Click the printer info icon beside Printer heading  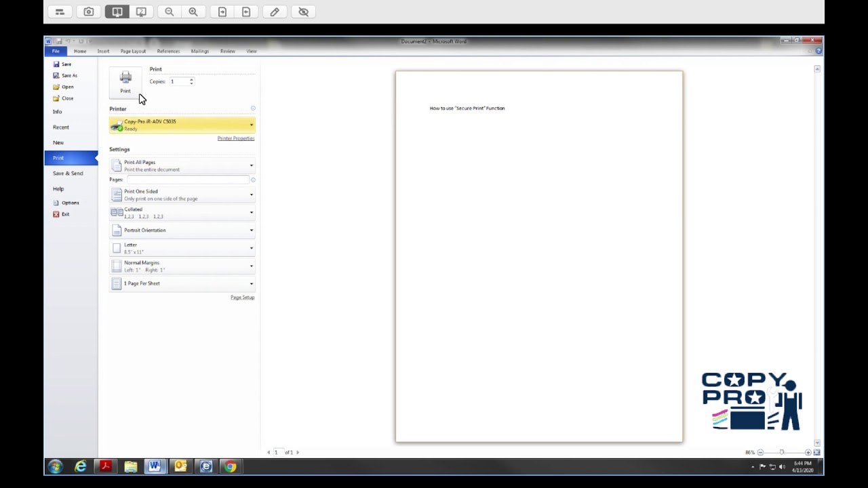click(253, 108)
